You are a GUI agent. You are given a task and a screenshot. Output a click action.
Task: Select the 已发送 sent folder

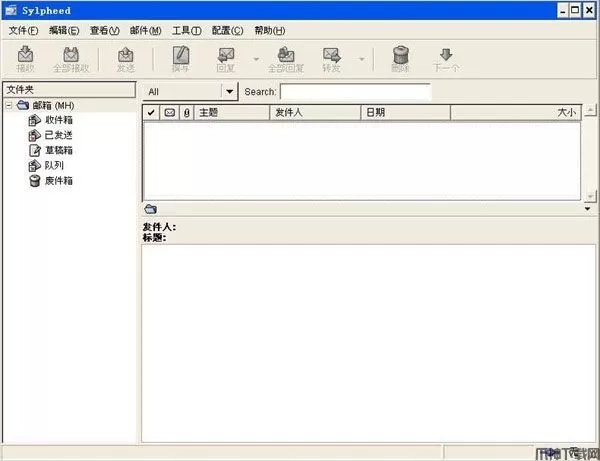pos(51,135)
